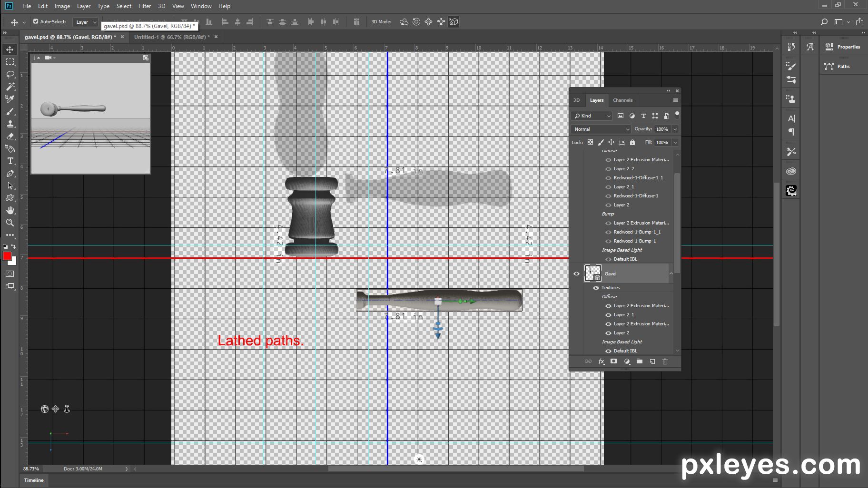Open the Opacity slider dropdown arrow
The width and height of the screenshot is (868, 488).
(x=675, y=129)
